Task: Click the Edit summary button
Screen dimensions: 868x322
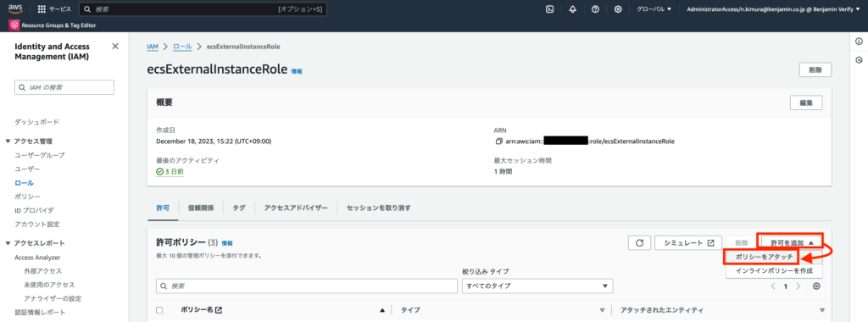Action: 806,103
